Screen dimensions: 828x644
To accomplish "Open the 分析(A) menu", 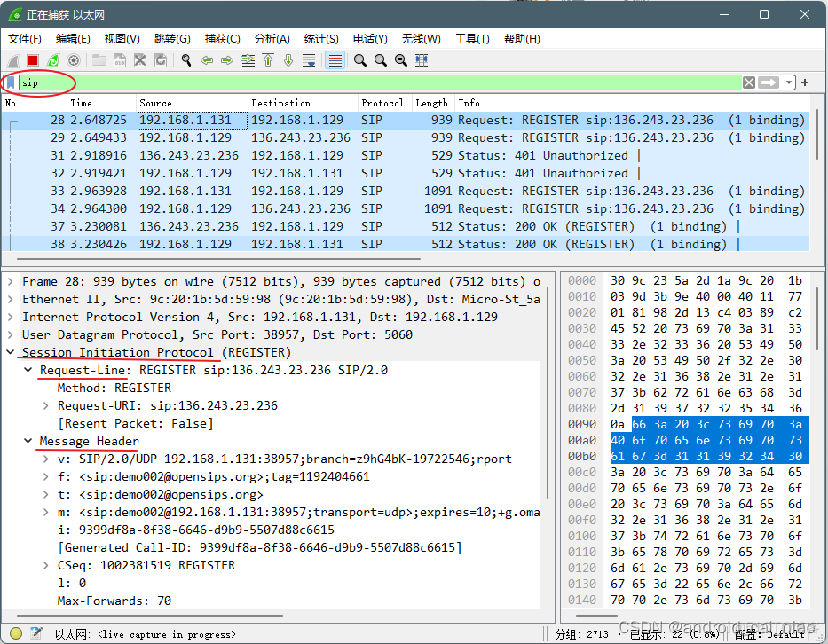I will (272, 39).
